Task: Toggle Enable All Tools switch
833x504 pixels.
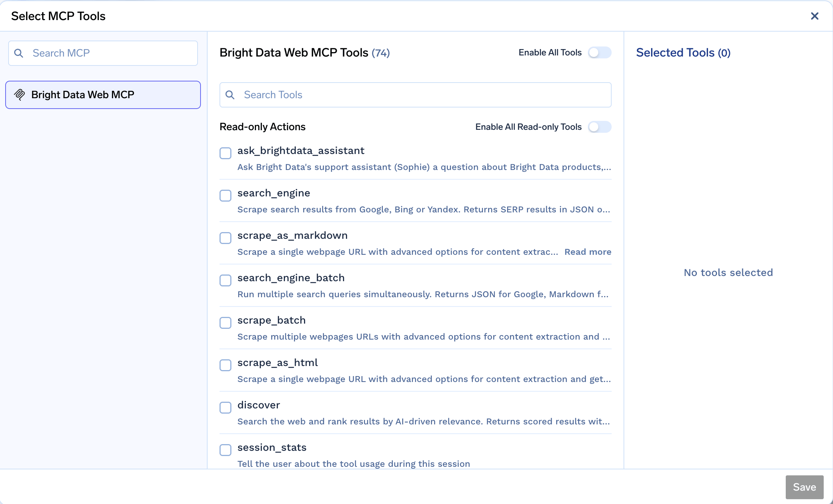Action: [x=599, y=52]
